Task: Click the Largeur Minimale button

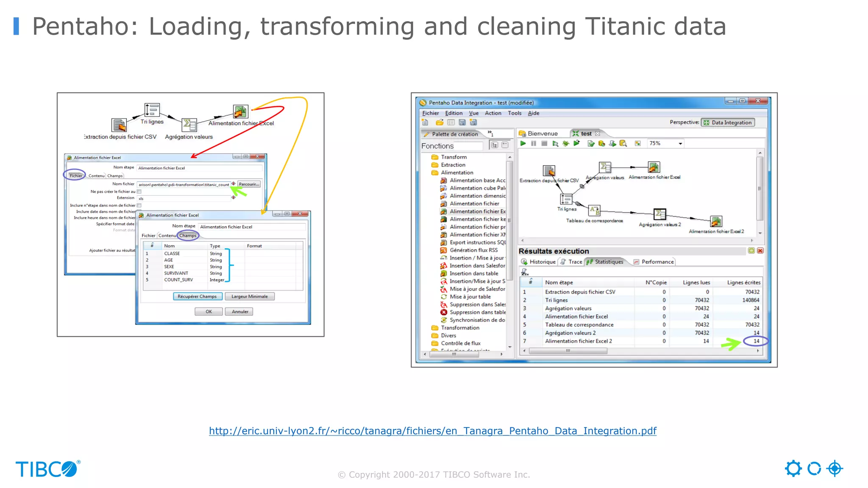Action: coord(250,297)
